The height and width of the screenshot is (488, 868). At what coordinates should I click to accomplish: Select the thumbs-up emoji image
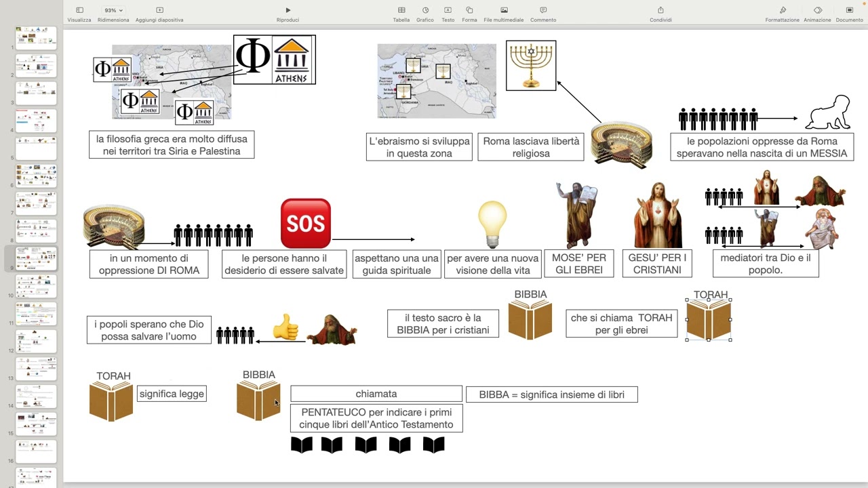coord(285,328)
